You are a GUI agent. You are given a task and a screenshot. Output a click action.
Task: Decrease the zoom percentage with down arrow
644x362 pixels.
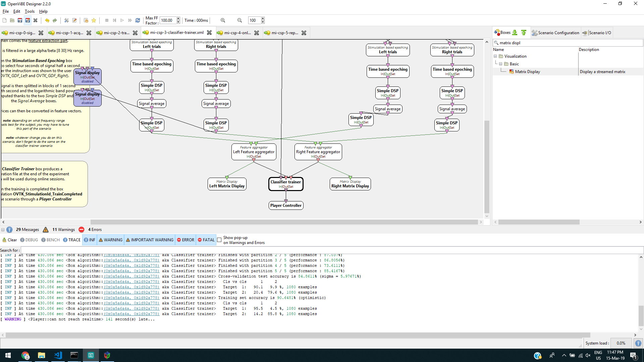click(263, 22)
